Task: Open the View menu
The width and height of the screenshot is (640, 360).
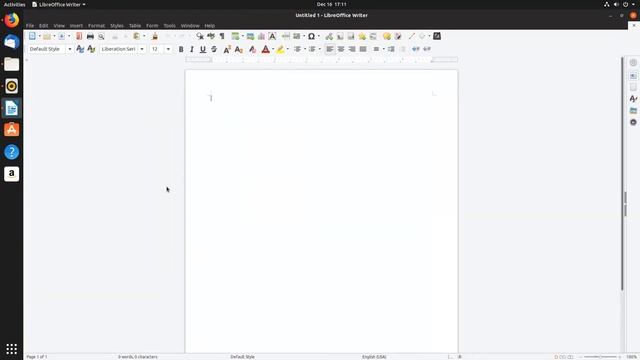Action: (x=59, y=26)
